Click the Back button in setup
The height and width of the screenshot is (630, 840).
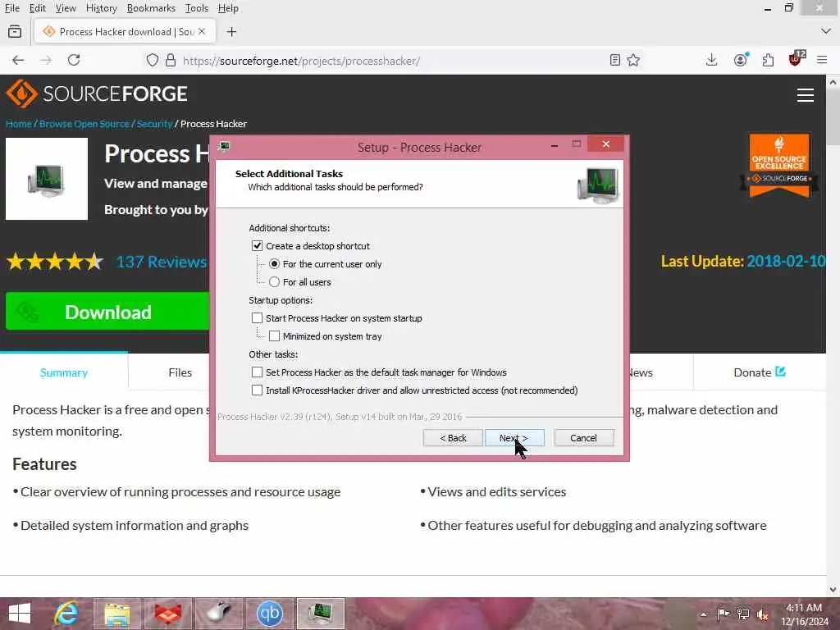453,438
